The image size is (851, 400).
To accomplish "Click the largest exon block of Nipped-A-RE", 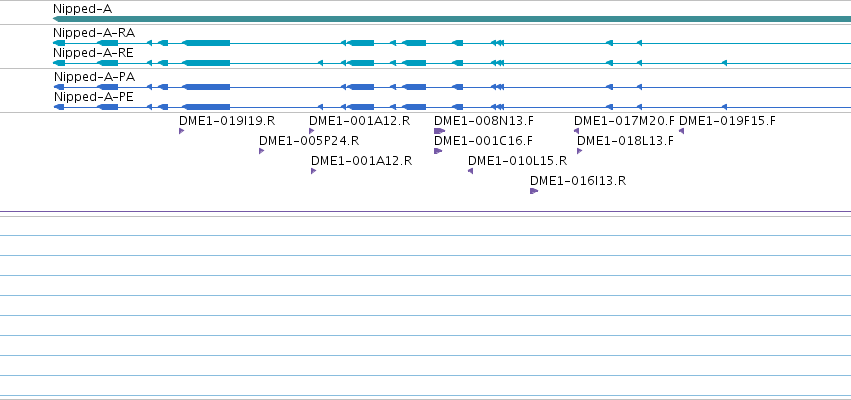I will pos(206,63).
